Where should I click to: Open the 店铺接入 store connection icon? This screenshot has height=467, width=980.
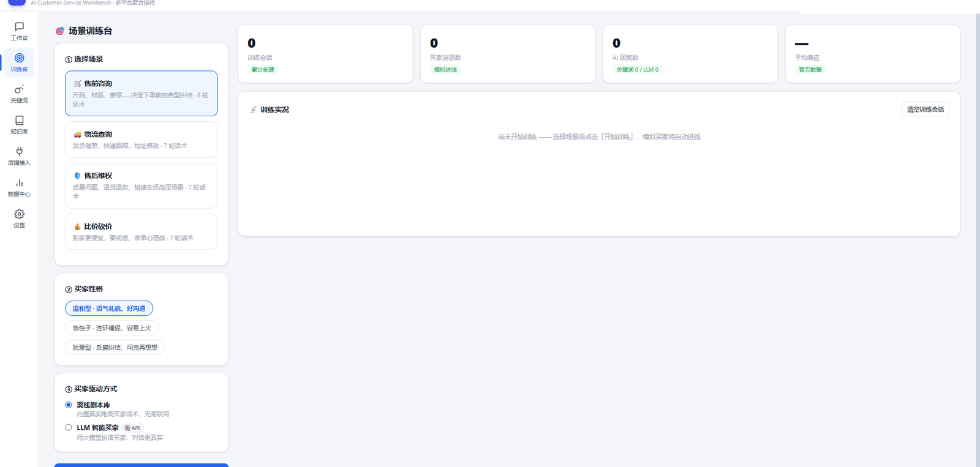coord(19,152)
